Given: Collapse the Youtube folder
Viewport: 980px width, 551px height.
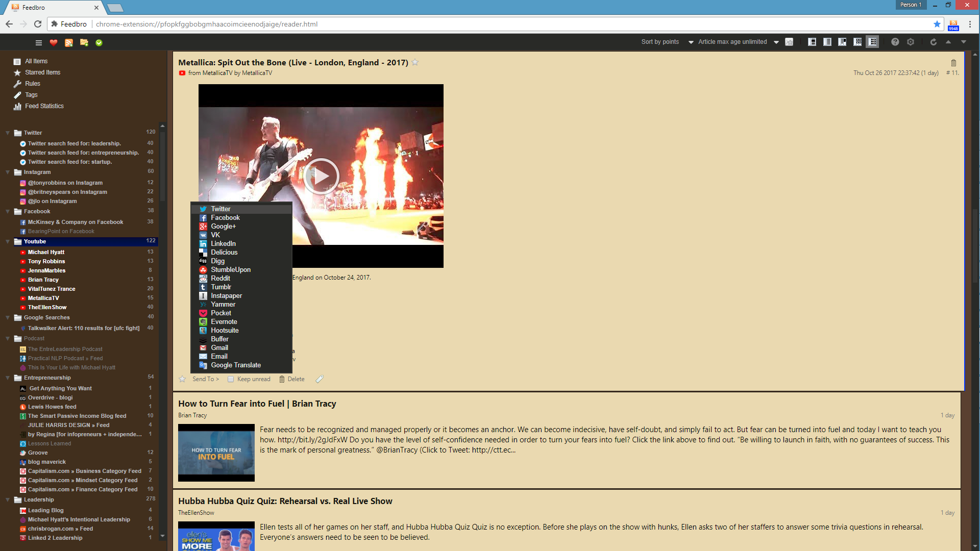Looking at the screenshot, I should point(8,242).
